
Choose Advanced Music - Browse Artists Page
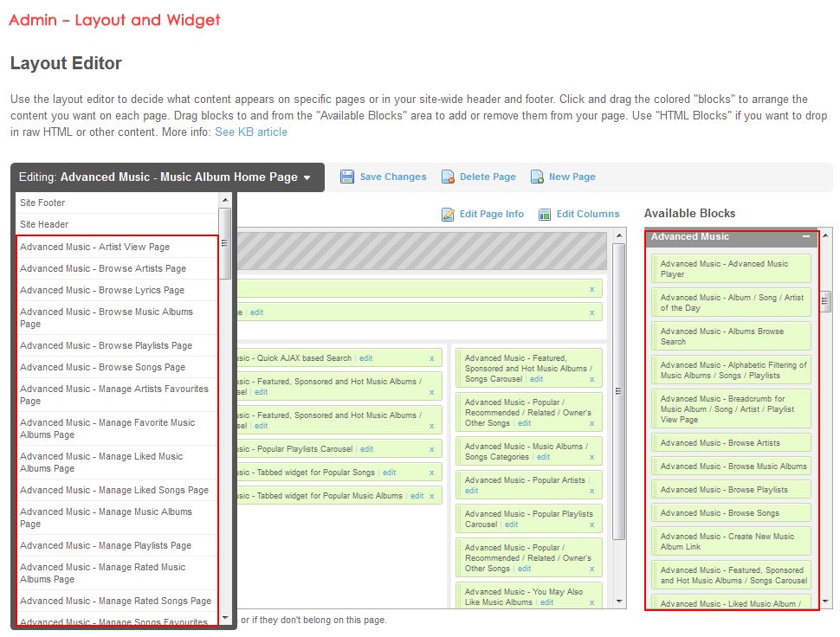click(103, 268)
